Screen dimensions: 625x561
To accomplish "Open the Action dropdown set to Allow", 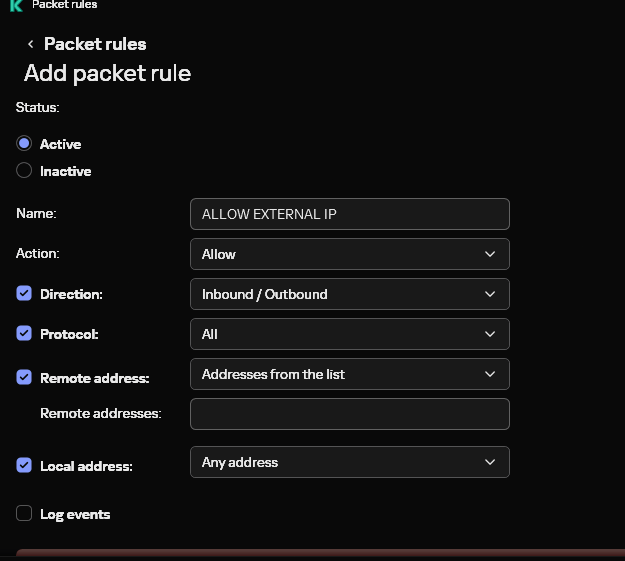I will pyautogui.click(x=349, y=254).
